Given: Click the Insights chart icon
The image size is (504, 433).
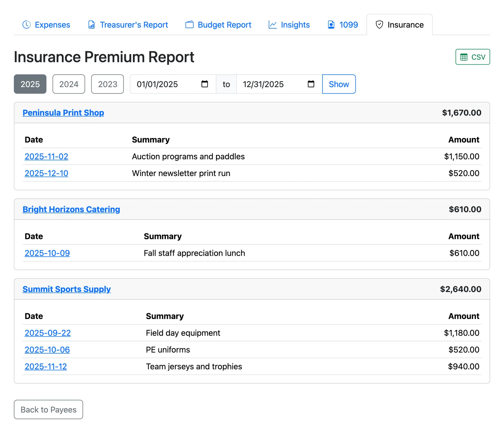Looking at the screenshot, I should click(272, 25).
